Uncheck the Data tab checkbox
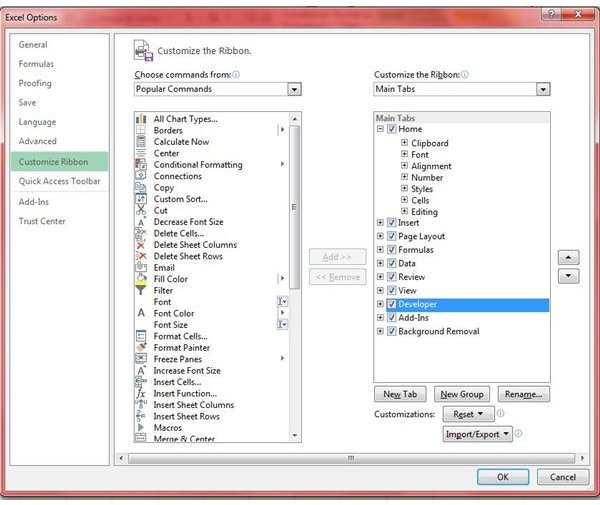Viewport: 600px width, 505px height. click(391, 263)
